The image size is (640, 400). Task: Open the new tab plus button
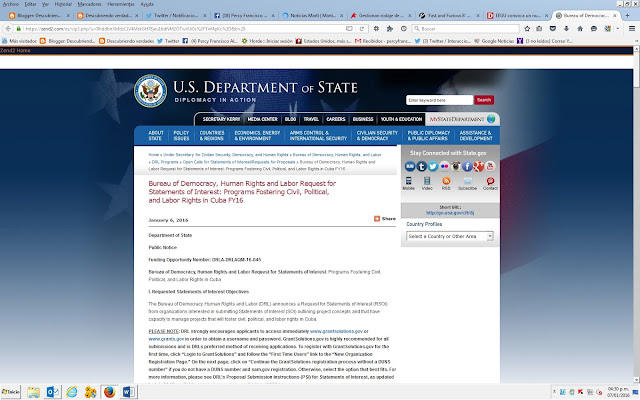(x=627, y=16)
